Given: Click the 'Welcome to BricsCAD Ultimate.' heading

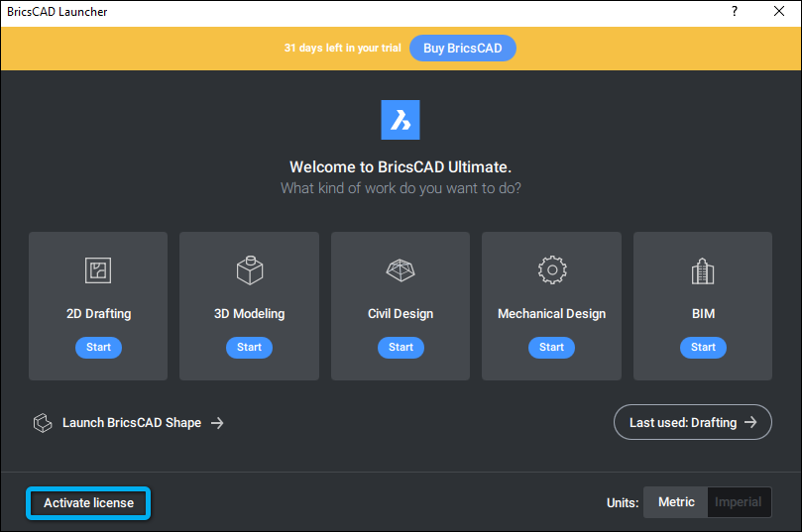Looking at the screenshot, I should (401, 167).
